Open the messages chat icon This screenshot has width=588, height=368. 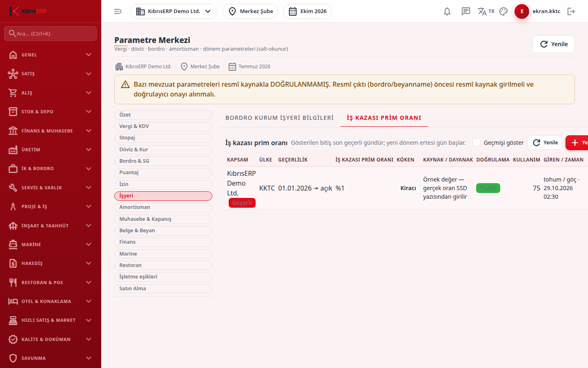[x=466, y=11]
